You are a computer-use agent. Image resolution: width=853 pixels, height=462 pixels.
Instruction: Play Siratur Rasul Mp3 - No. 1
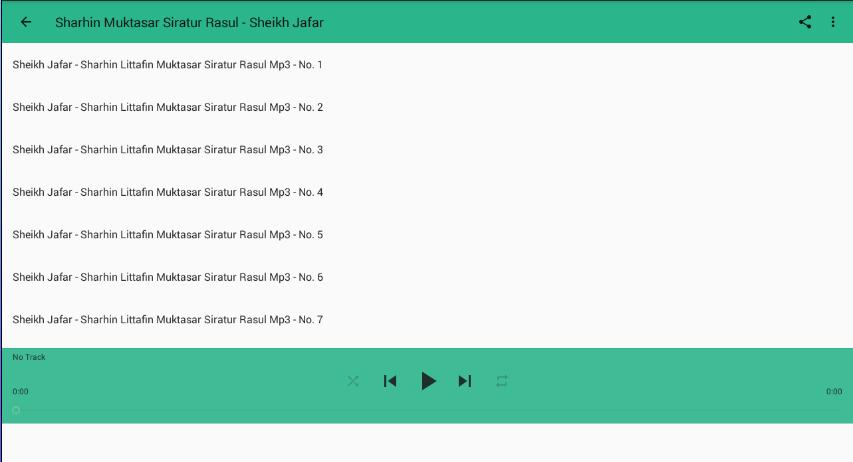(x=428, y=65)
